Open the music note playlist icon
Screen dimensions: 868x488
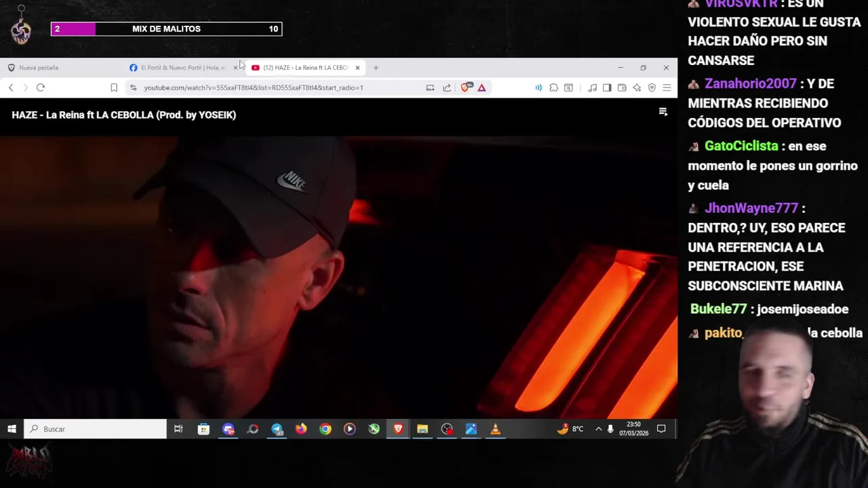[592, 87]
